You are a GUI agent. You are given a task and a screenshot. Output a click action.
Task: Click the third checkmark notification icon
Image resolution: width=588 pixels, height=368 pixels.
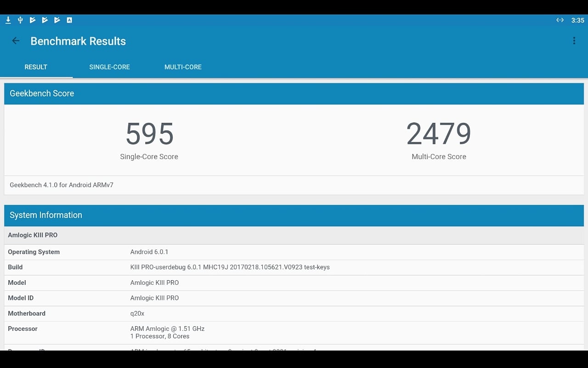pos(57,20)
